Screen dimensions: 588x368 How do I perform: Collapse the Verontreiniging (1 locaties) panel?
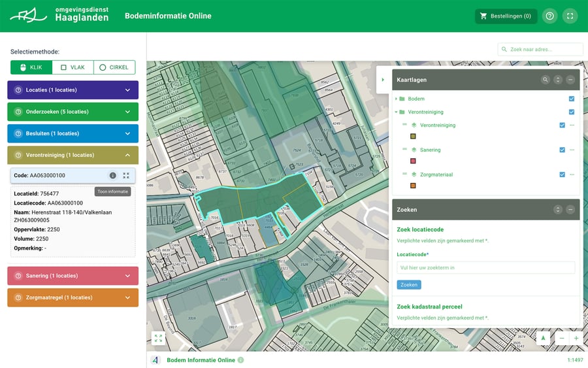73,155
